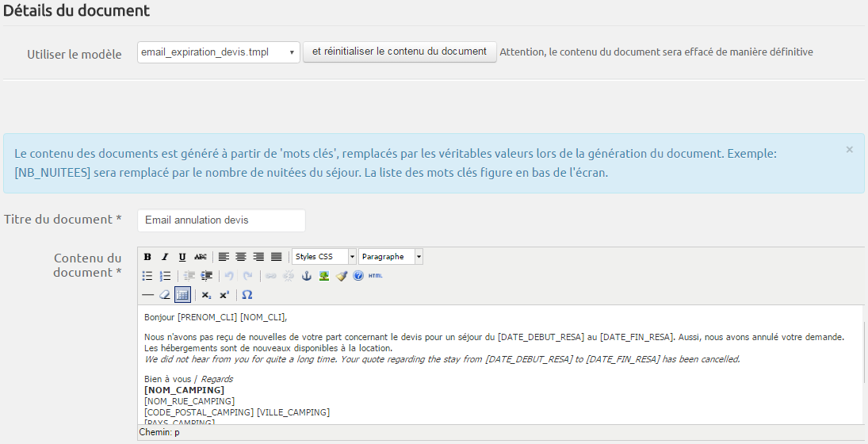868x444 pixels.
Task: Dismiss the blue keyword info alert
Action: [x=849, y=149]
